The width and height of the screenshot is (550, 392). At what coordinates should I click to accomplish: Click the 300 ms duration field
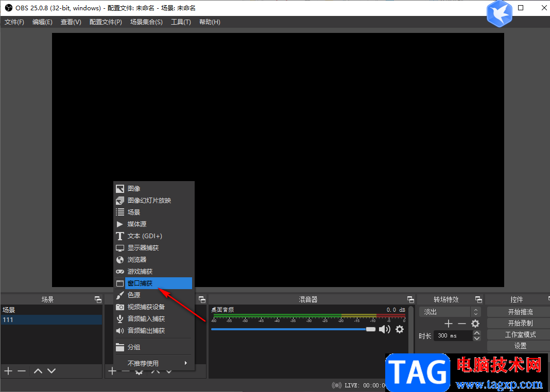click(x=453, y=335)
